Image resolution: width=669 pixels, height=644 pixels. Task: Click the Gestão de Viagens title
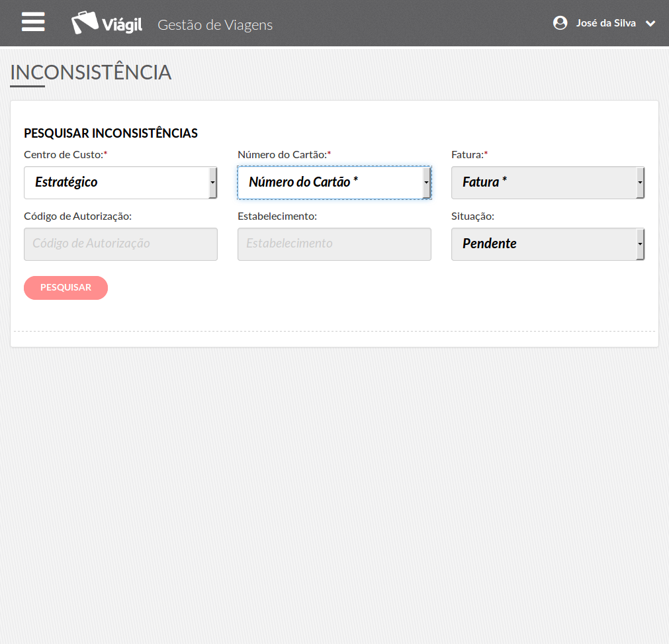[x=215, y=25]
